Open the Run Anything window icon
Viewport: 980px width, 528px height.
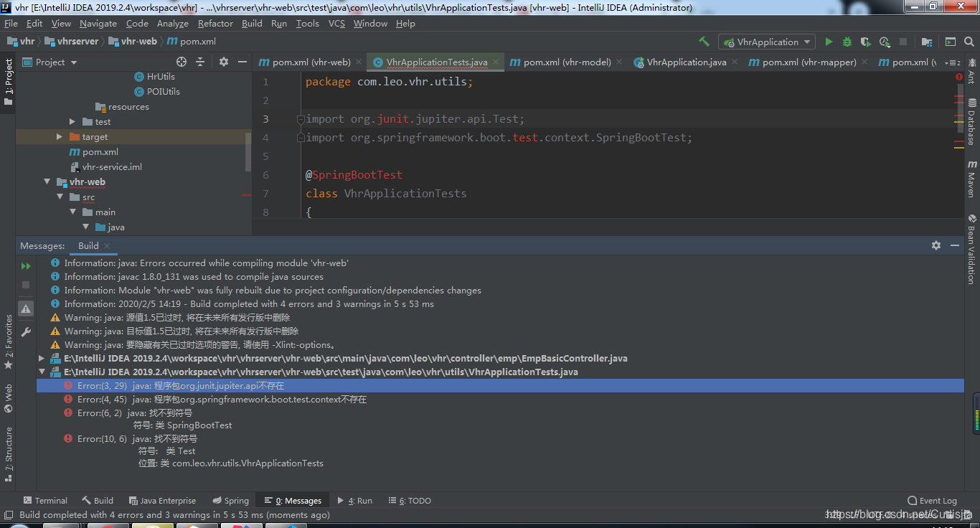pyautogui.click(x=951, y=42)
